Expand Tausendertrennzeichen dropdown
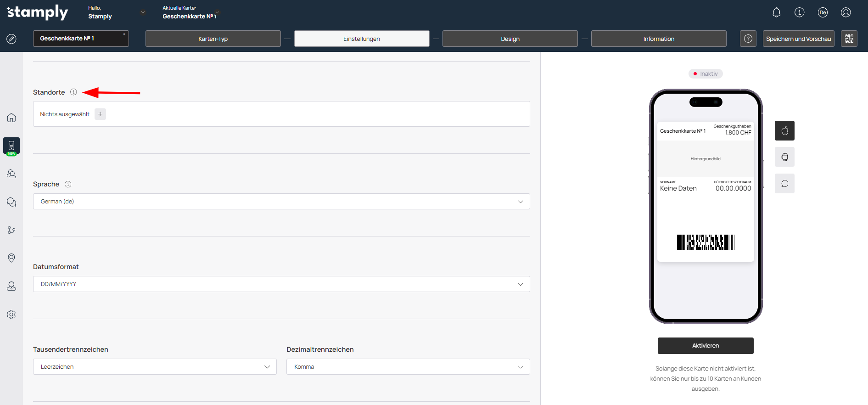The height and width of the screenshot is (405, 868). coord(155,367)
